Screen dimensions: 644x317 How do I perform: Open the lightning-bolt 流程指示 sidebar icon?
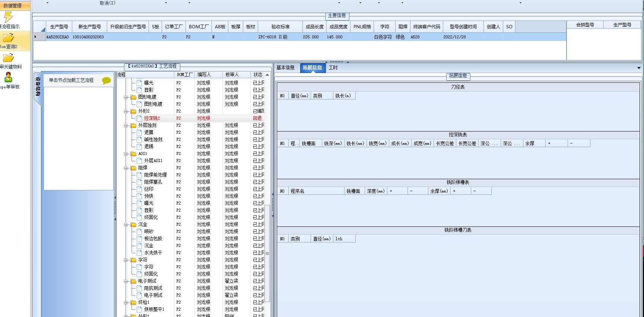(8, 17)
